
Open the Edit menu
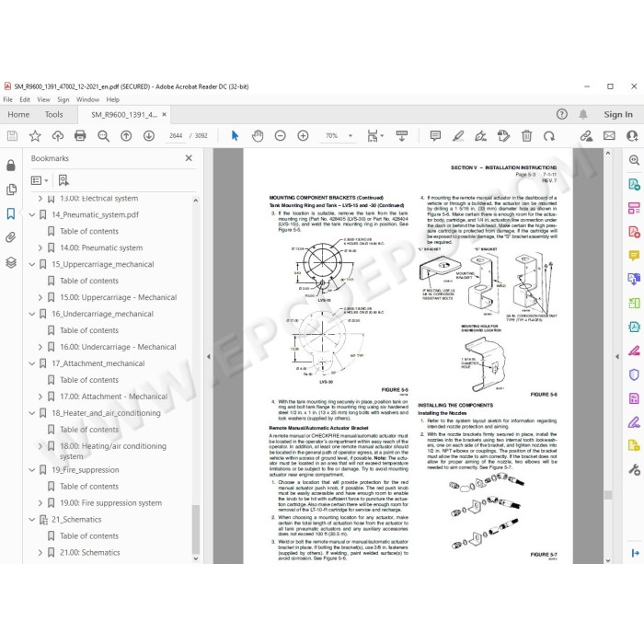[25, 99]
